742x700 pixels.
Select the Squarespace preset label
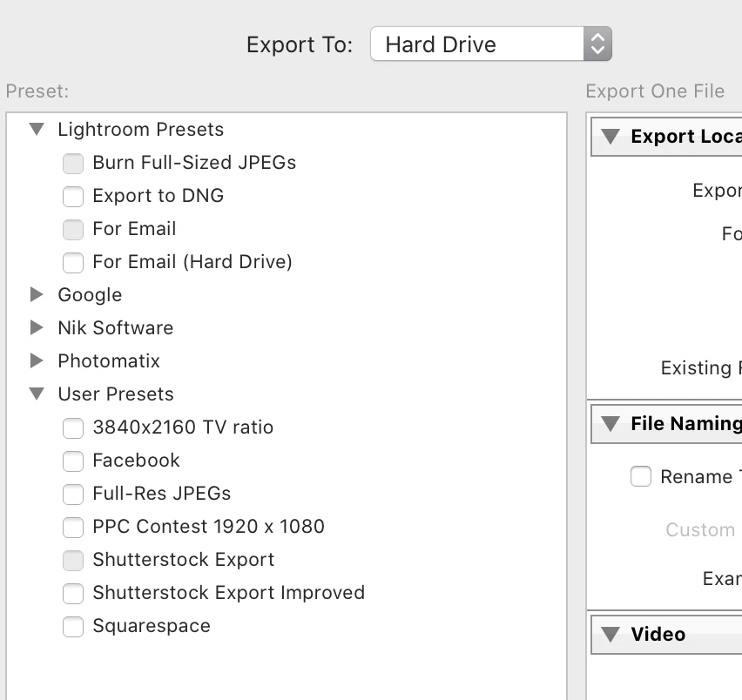click(x=152, y=626)
